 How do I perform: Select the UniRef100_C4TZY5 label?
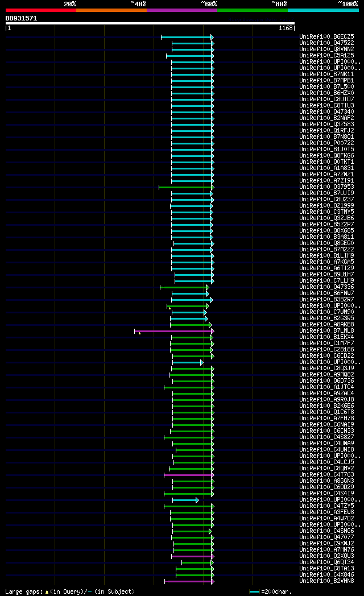pyautogui.click(x=326, y=506)
